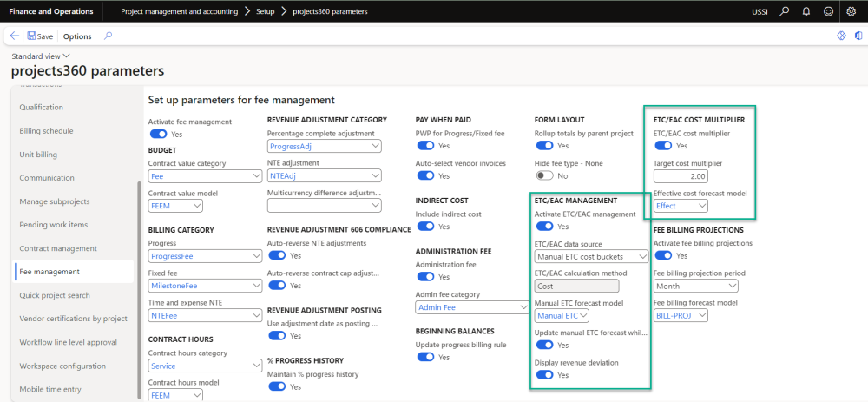Toggle Activate fee management switch
868x402 pixels.
coord(159,135)
